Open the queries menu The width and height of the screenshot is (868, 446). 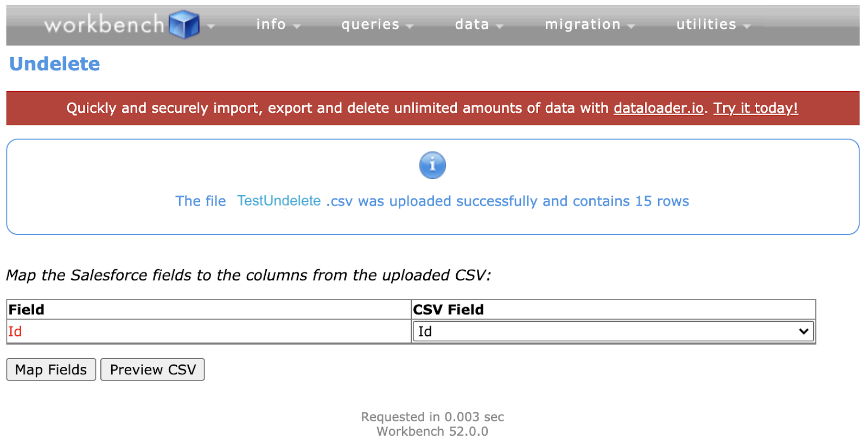[377, 24]
